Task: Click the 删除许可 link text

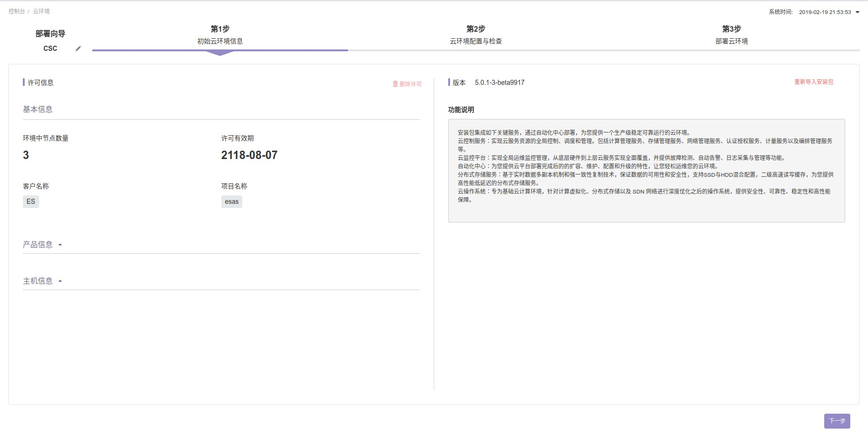Action: click(410, 84)
